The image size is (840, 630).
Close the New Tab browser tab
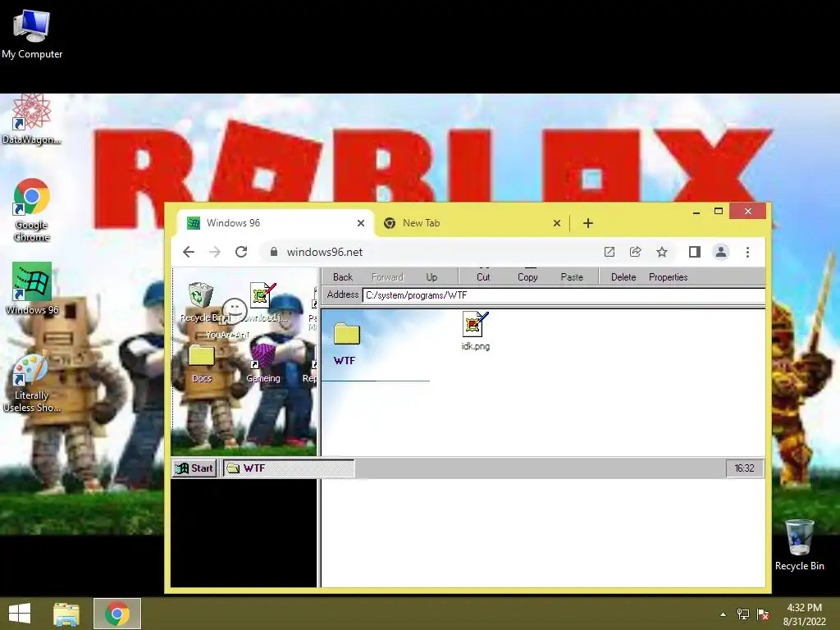(x=557, y=223)
